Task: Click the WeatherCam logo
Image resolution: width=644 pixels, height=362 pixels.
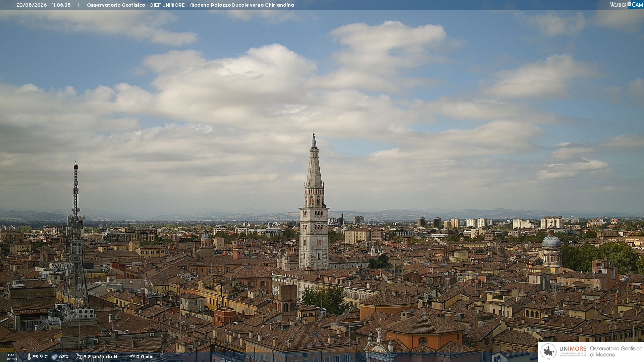Action: [627, 5]
